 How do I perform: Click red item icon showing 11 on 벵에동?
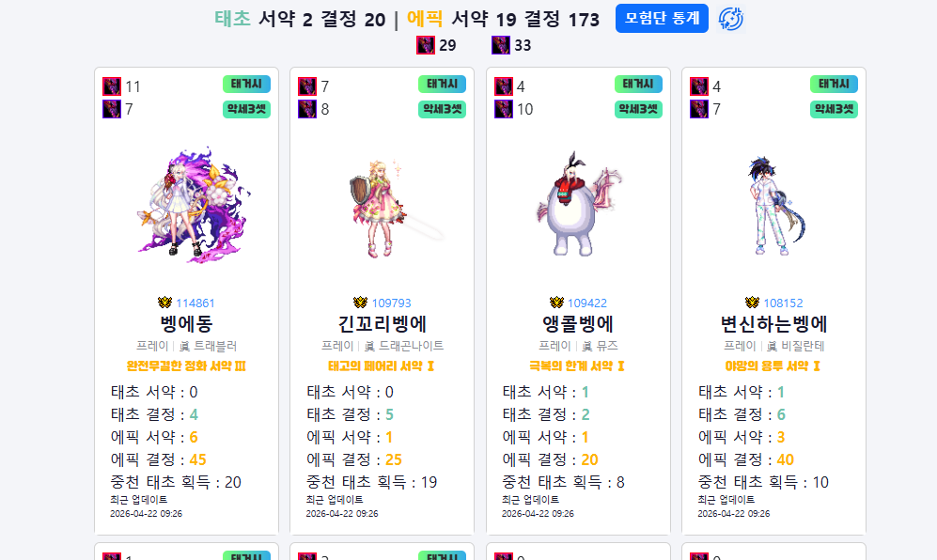(x=112, y=86)
